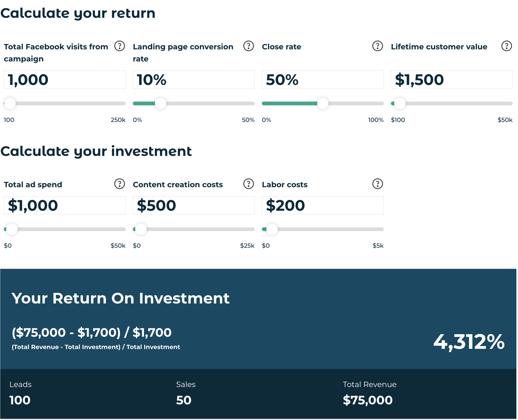518x420 pixels.
Task: Open Content creation costs help icon
Action: tap(249, 184)
